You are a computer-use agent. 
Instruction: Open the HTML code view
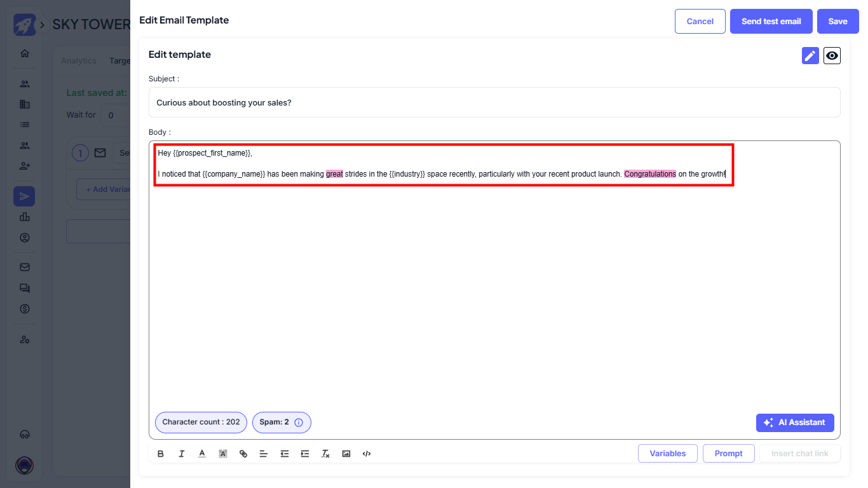tap(367, 454)
